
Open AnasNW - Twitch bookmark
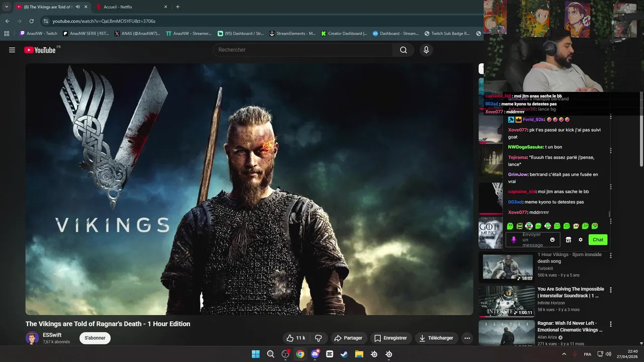click(39, 34)
